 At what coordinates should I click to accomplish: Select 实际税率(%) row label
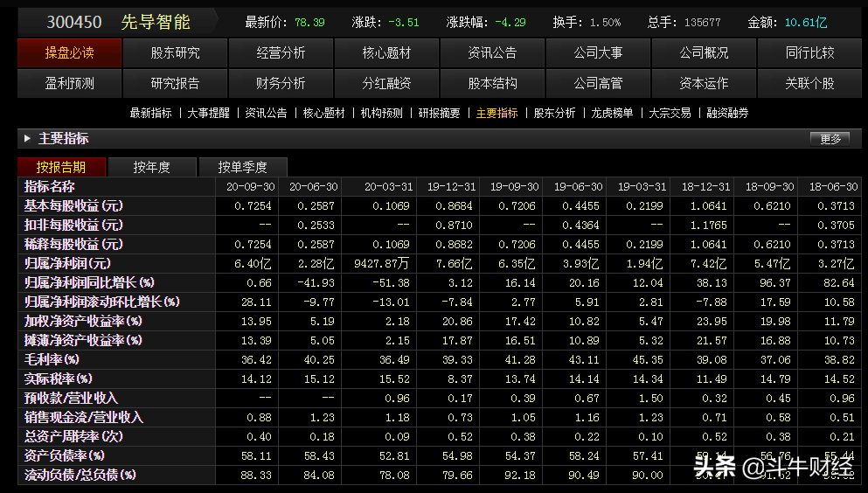tap(58, 379)
